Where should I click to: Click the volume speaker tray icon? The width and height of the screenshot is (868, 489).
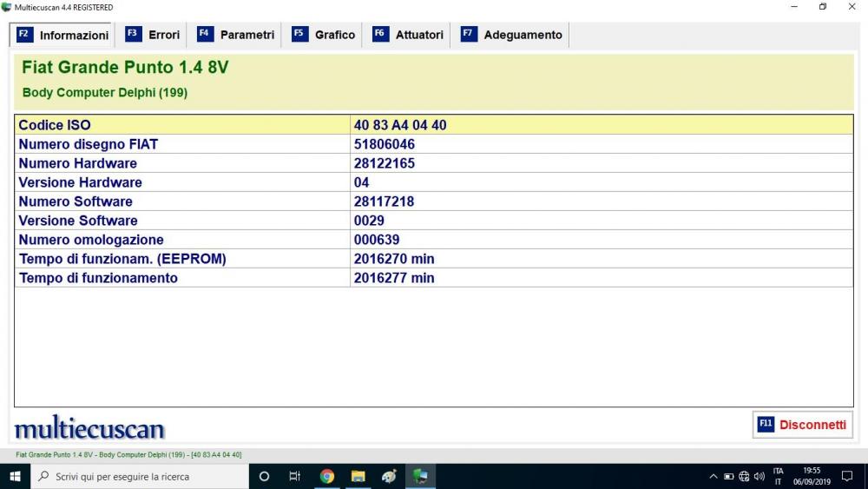(x=759, y=476)
